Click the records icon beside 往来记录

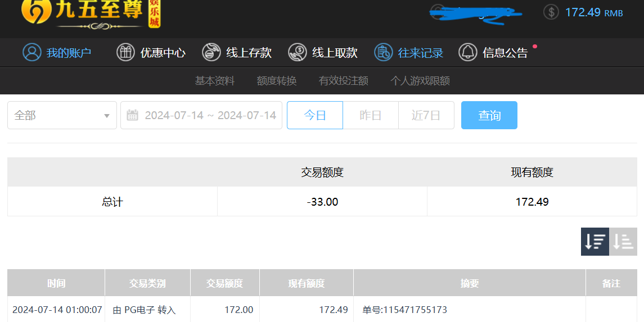click(384, 52)
